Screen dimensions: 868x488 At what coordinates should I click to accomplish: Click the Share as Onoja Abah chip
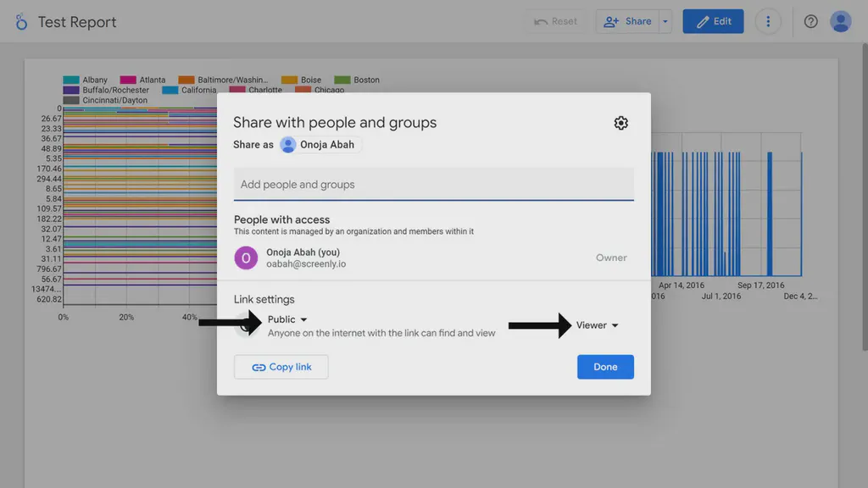click(x=320, y=144)
